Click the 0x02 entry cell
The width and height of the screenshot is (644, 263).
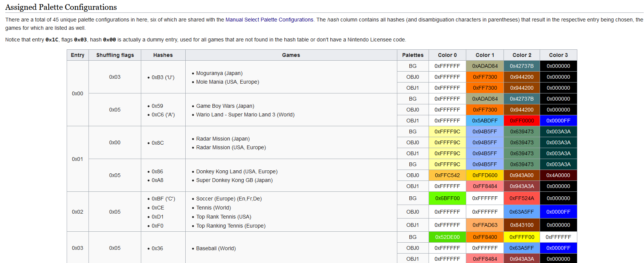point(78,212)
